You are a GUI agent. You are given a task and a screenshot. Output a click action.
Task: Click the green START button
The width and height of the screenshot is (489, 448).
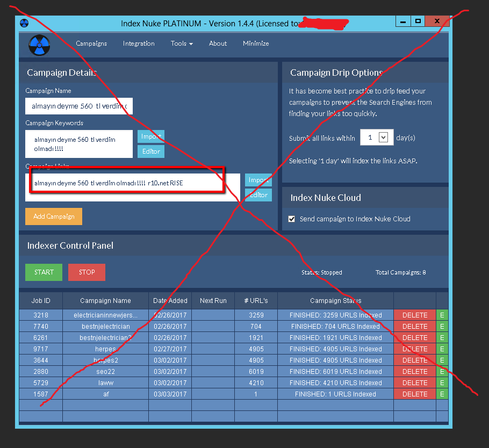coord(44,272)
